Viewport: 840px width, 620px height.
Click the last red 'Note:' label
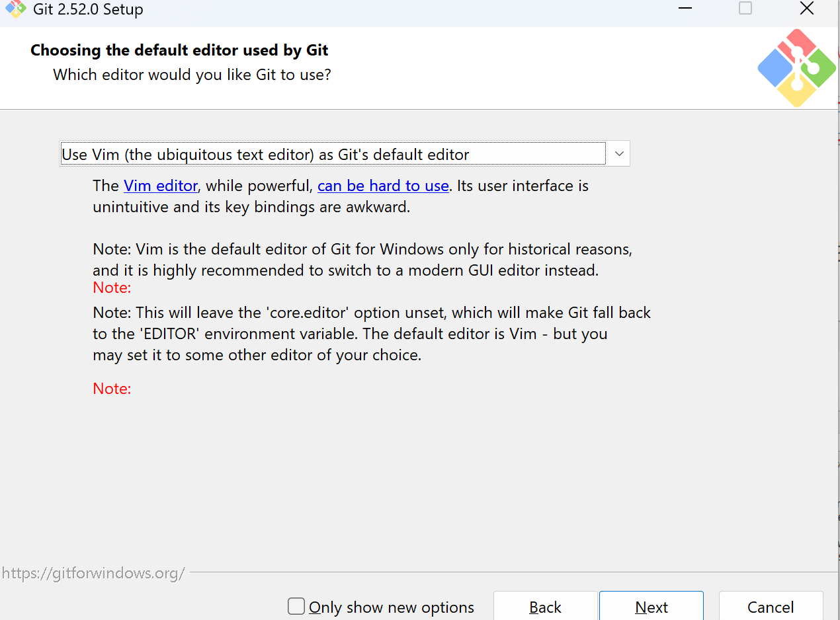(112, 389)
